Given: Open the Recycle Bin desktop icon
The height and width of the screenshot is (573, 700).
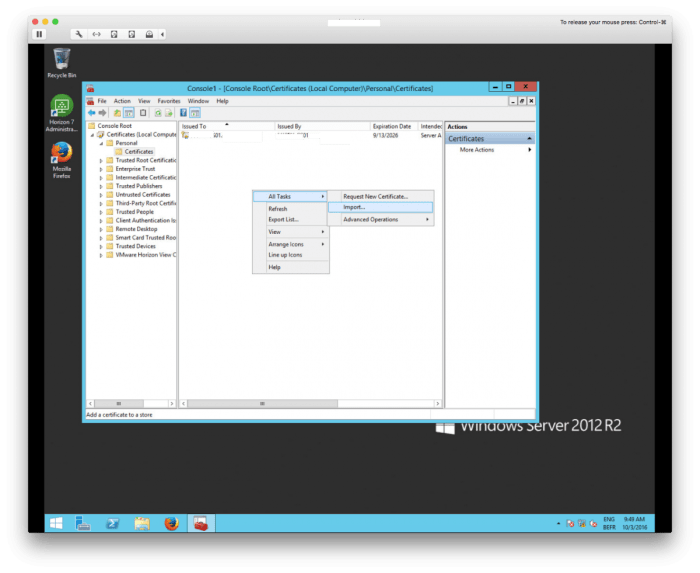Looking at the screenshot, I should [62, 63].
